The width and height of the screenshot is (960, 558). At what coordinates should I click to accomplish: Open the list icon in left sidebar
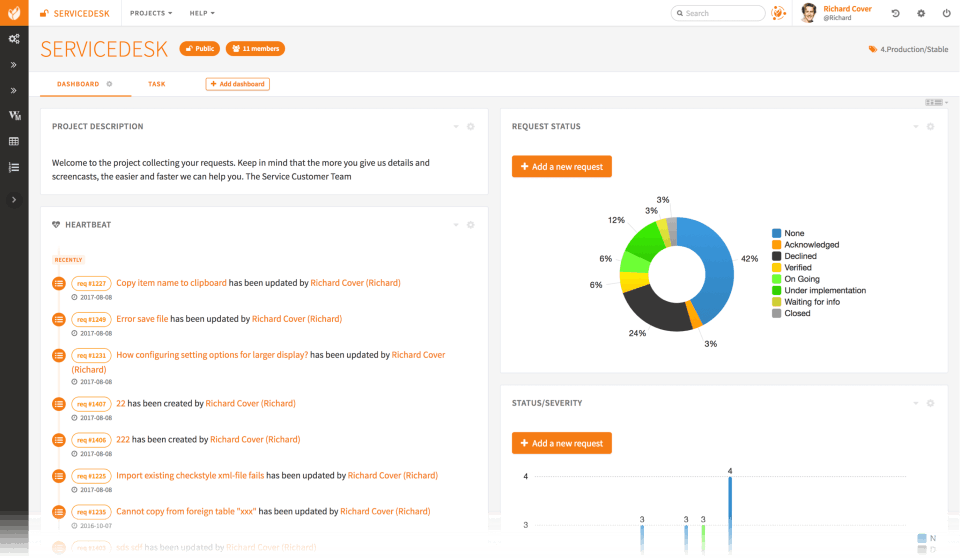click(x=14, y=167)
